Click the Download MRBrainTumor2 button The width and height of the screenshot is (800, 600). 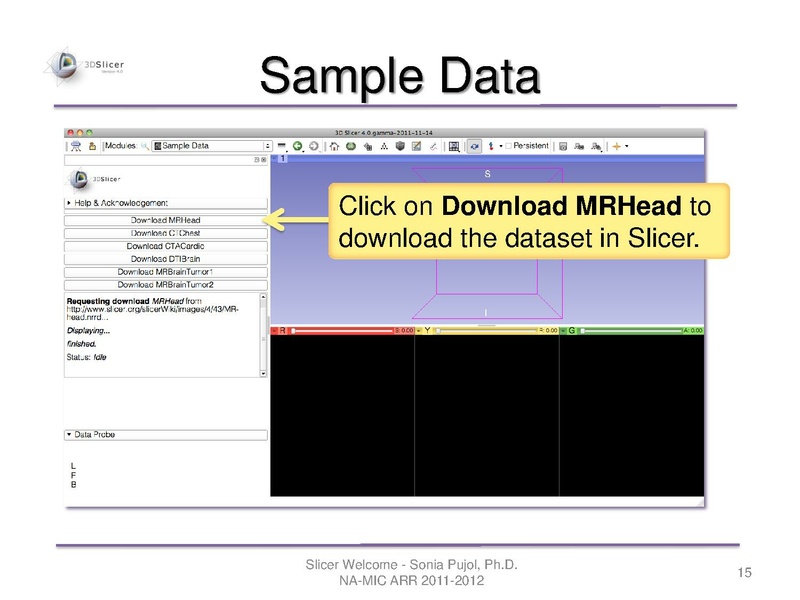165,285
